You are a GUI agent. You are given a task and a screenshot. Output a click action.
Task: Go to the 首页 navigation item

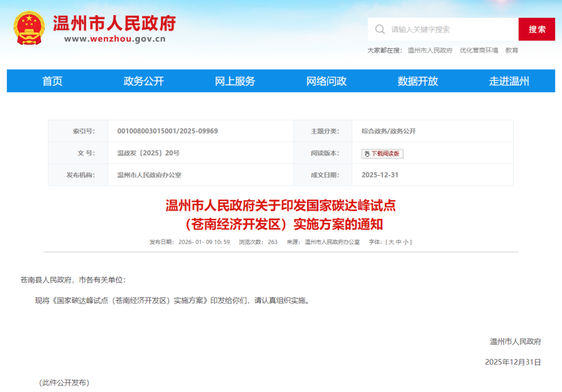click(x=52, y=81)
